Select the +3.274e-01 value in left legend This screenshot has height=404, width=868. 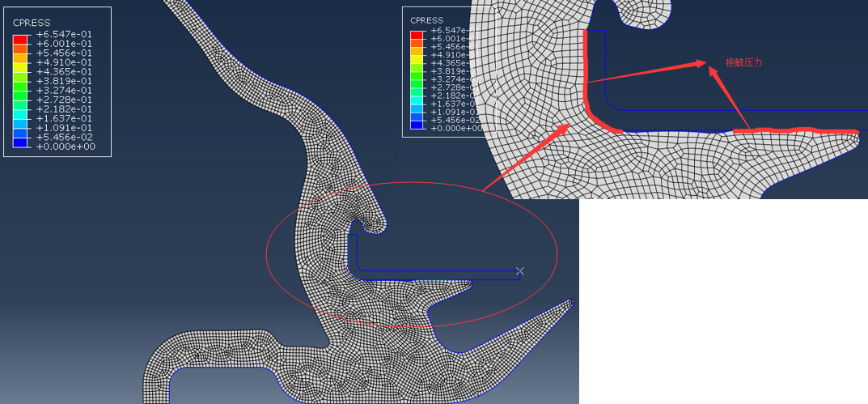coord(64,91)
